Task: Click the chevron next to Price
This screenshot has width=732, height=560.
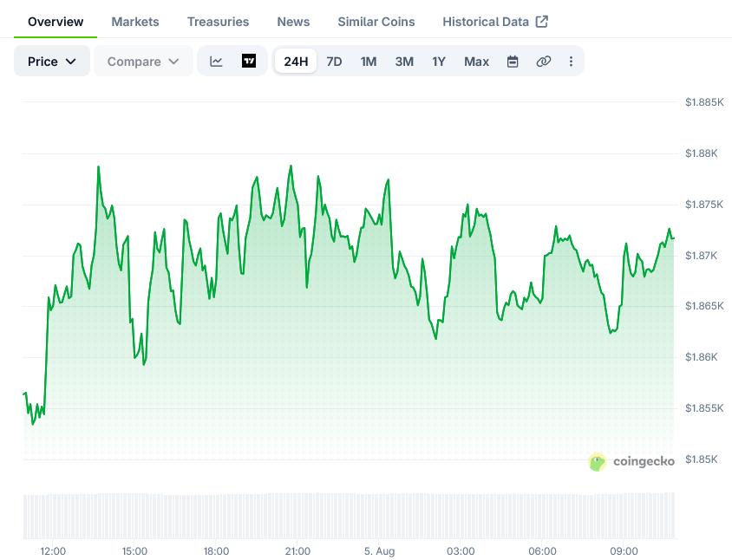Action: (71, 62)
